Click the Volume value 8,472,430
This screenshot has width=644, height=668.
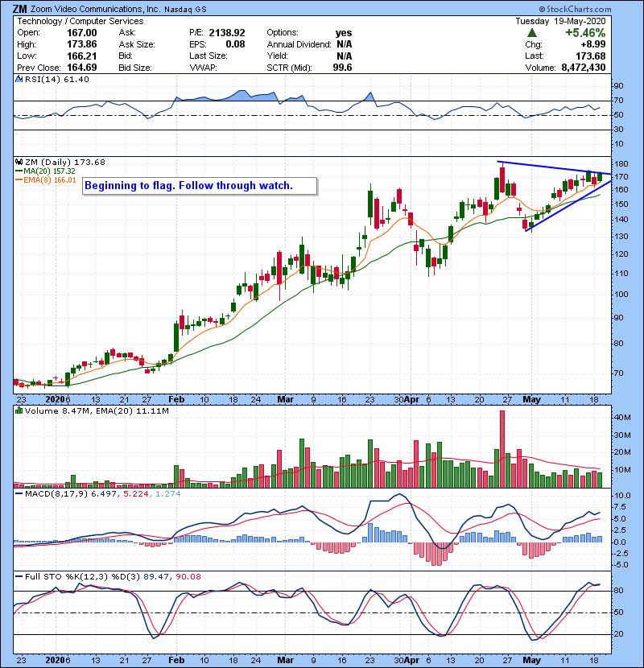tap(584, 68)
